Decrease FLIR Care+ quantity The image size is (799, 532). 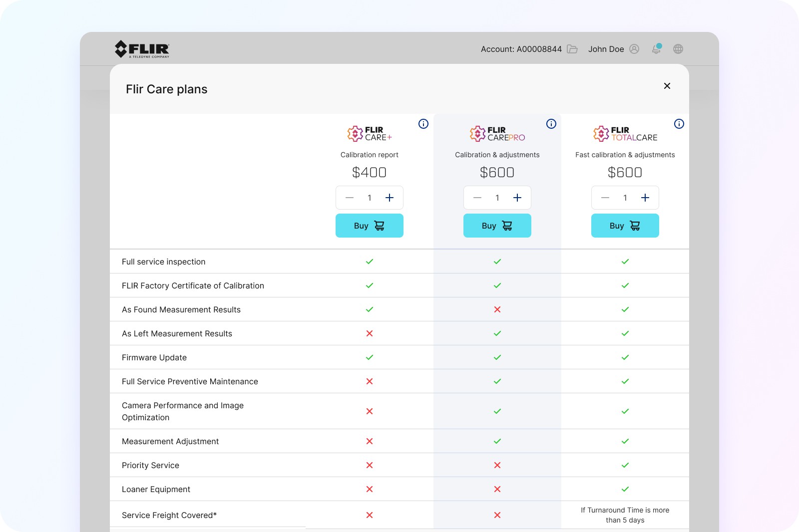click(x=350, y=198)
